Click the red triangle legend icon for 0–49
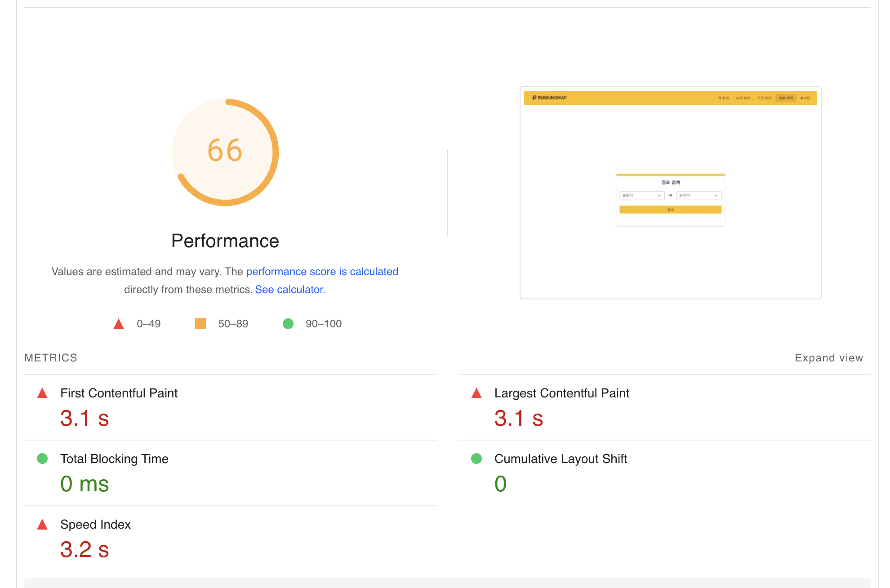Viewport: 890px width, 588px height. coord(119,324)
